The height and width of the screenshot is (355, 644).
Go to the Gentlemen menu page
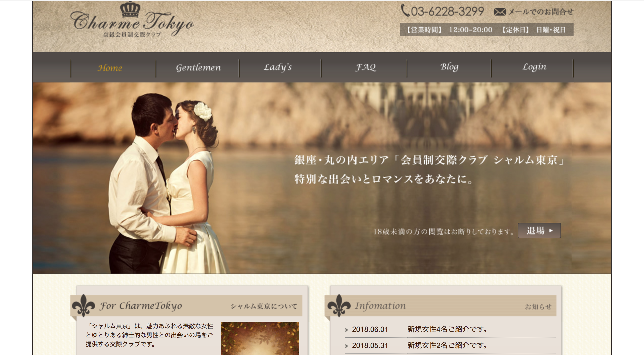tap(198, 68)
